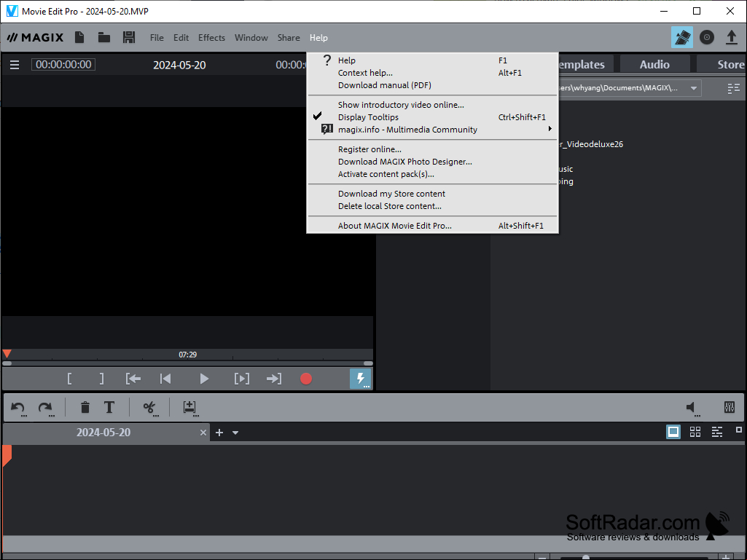Add a new movie tab with plus
Image resolution: width=747 pixels, height=560 pixels.
pos(219,433)
